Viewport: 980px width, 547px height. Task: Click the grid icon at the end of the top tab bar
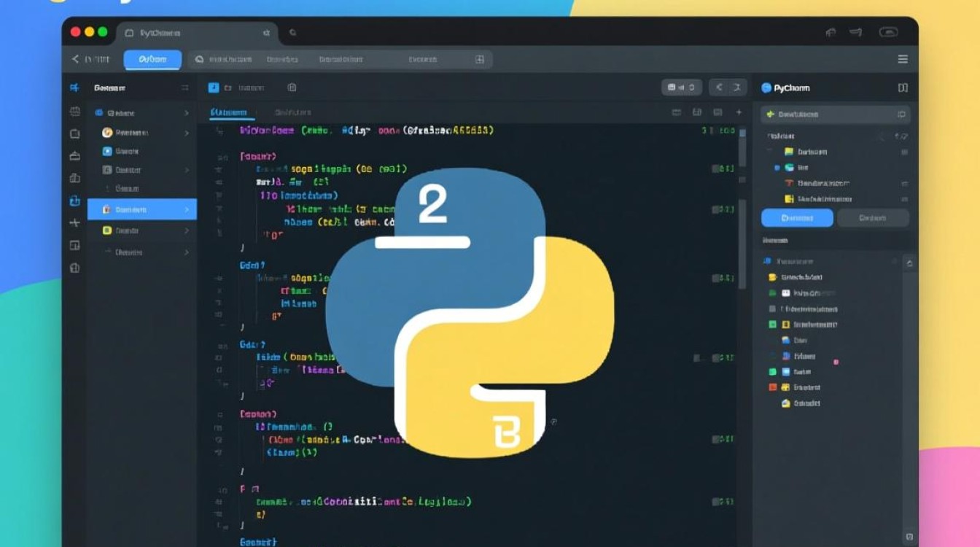[x=480, y=60]
